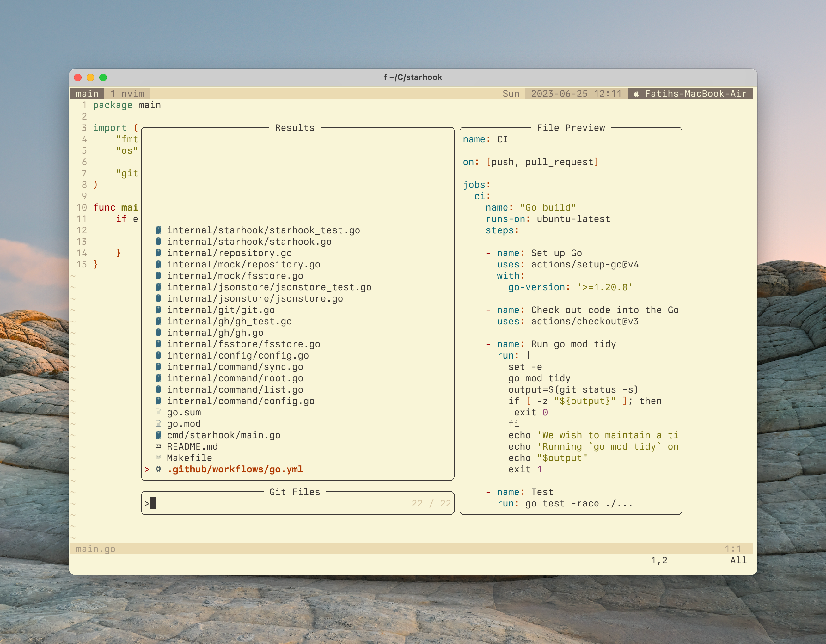Click Go icon beside internal/mock/repository.go
Viewport: 826px width, 644px height.
[158, 264]
